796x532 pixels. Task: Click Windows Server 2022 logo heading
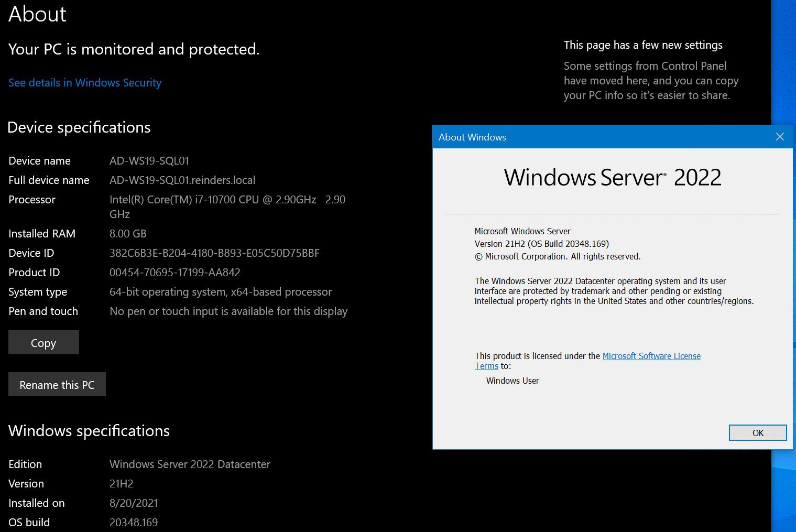click(x=613, y=177)
